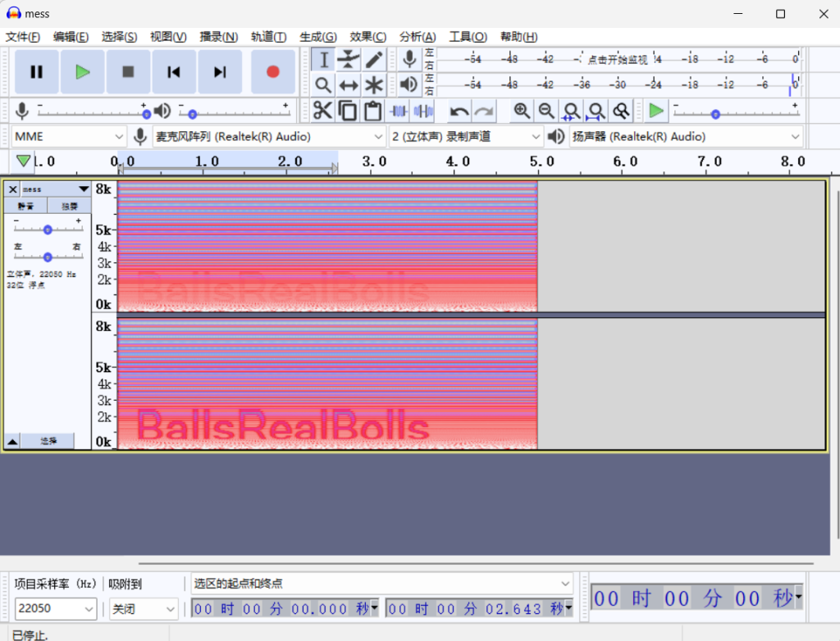Toggle 静音 (mute) on mess track

click(x=26, y=206)
